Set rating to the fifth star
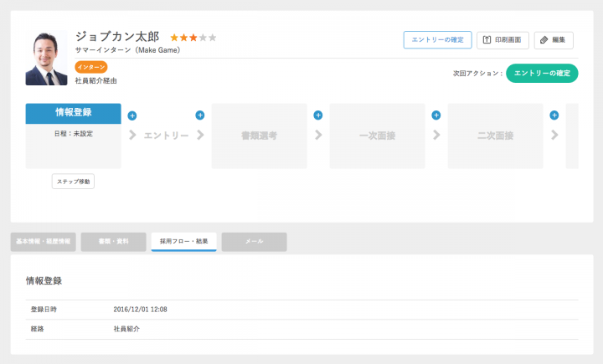603x364 pixels. (x=213, y=38)
